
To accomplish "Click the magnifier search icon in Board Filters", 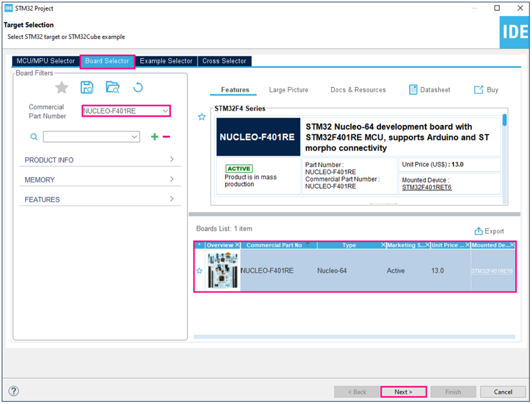I will pyautogui.click(x=34, y=137).
